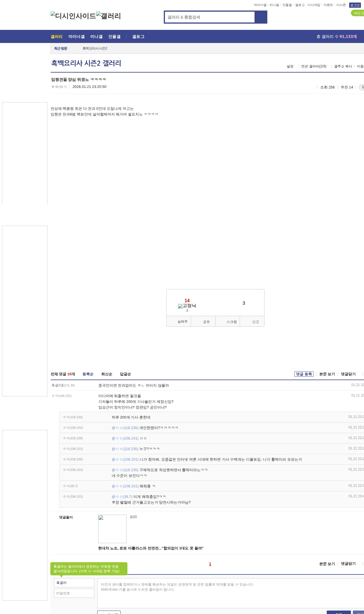This screenshot has height=614, width=364.
Task: Click the 조회 256 view count
Action: [327, 87]
